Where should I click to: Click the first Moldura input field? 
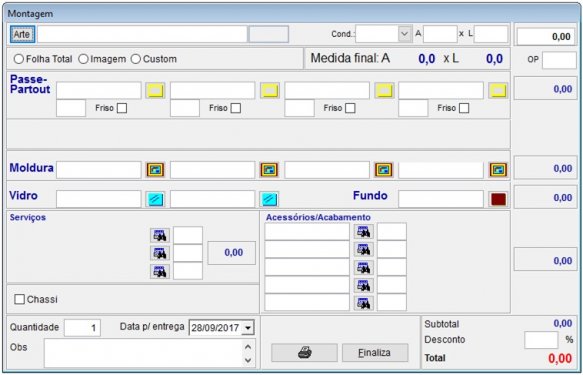(x=99, y=170)
